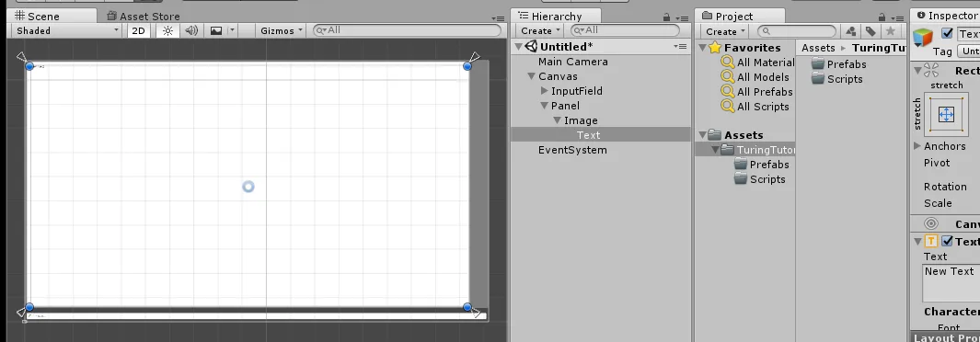Open the Hierarchy panel options menu

(683, 18)
